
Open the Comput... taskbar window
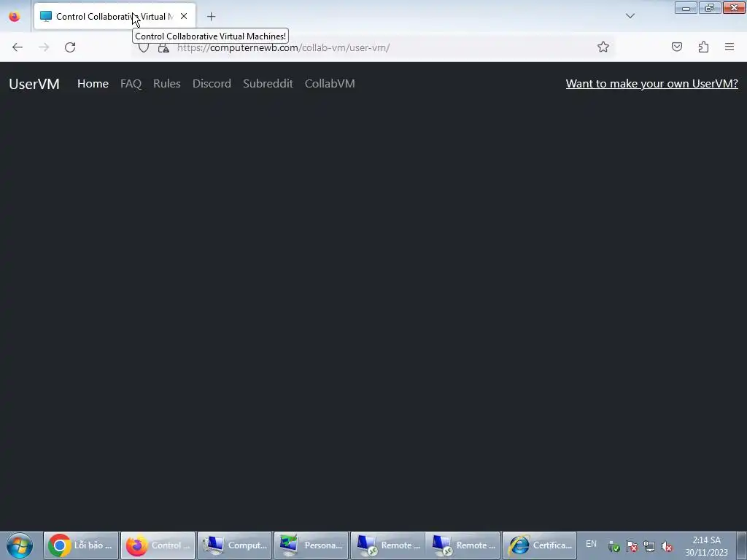click(234, 545)
